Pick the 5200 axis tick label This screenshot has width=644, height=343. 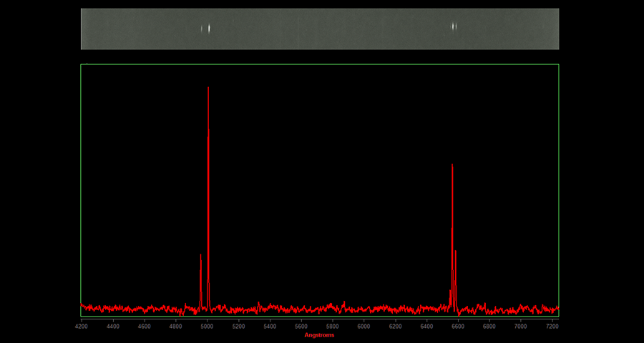pyautogui.click(x=238, y=327)
